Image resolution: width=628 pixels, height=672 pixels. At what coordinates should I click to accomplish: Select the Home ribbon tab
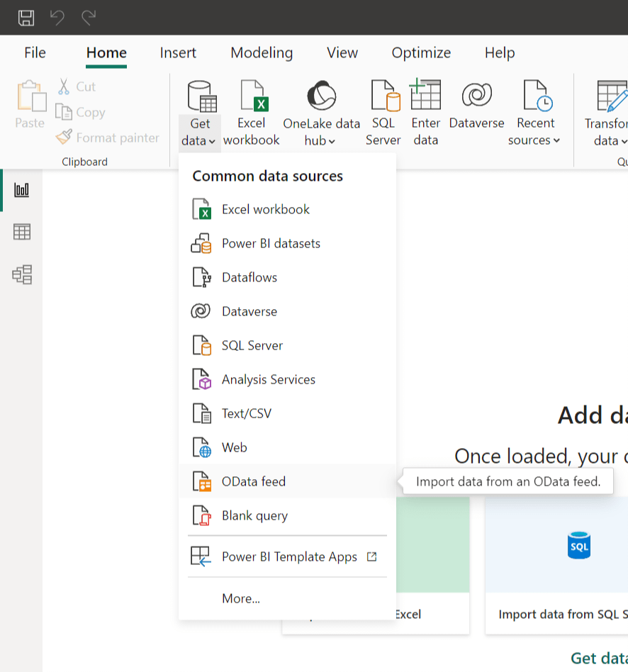click(x=106, y=52)
